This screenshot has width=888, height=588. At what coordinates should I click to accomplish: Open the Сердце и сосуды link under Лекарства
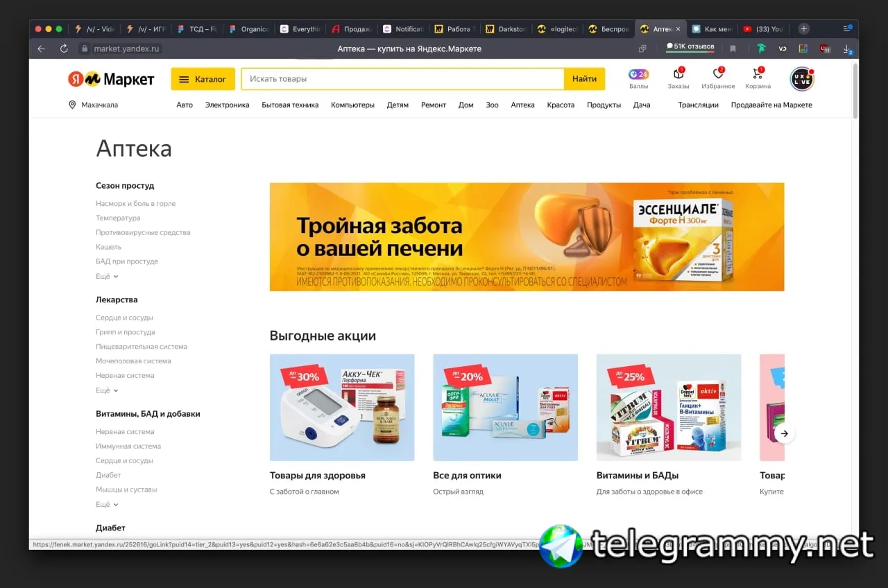coord(124,318)
